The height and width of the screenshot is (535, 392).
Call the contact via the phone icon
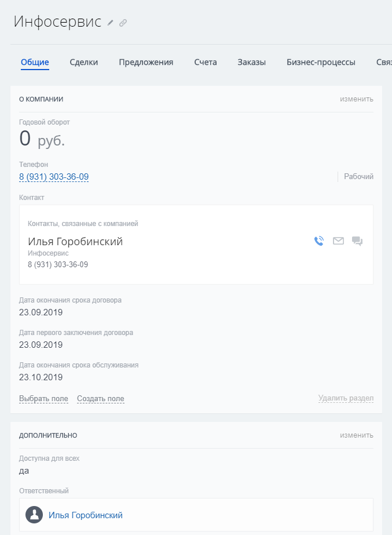pyautogui.click(x=319, y=241)
